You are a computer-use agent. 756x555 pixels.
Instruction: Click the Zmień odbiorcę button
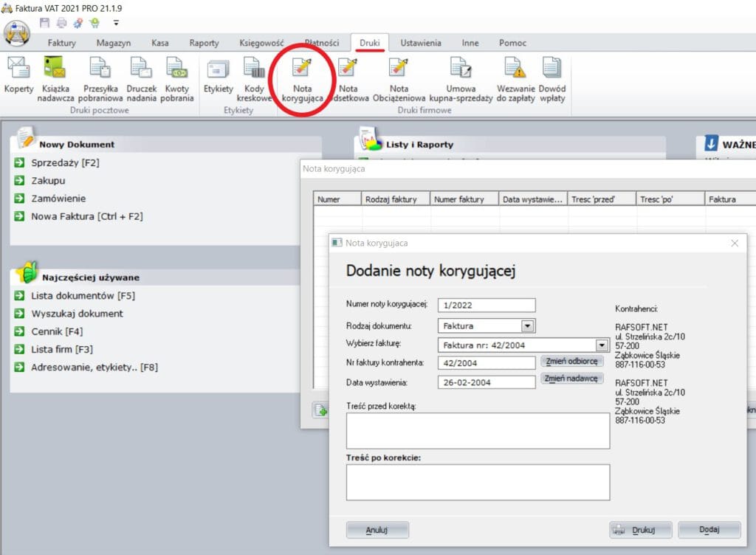pyautogui.click(x=573, y=361)
